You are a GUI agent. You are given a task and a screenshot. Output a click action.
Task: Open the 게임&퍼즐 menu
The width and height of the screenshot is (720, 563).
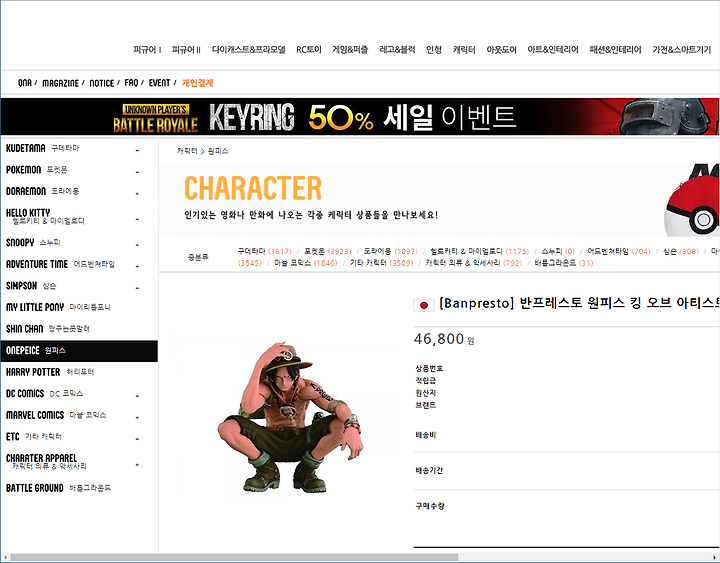(x=350, y=50)
